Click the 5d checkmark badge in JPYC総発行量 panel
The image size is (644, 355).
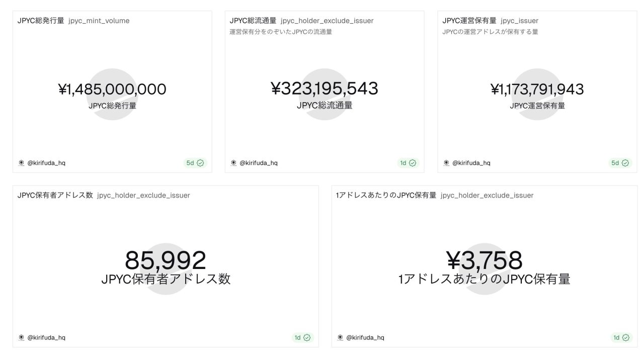tap(195, 163)
